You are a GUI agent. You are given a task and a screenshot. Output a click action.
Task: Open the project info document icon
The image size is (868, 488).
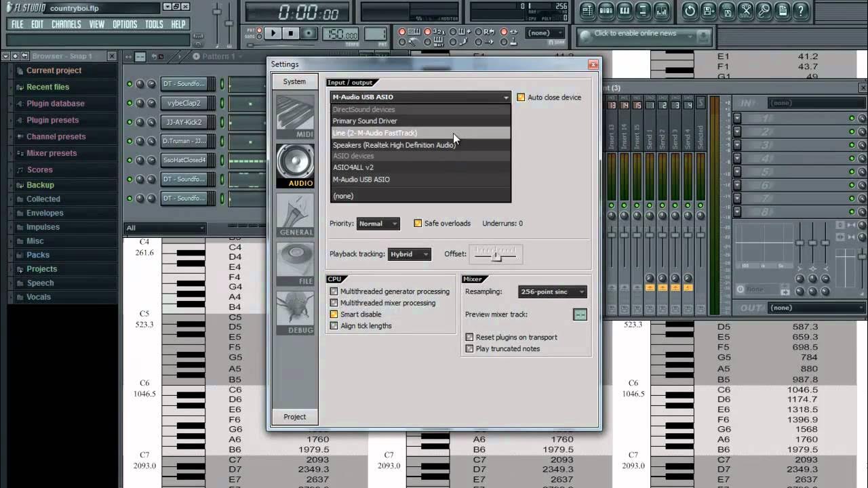(782, 10)
